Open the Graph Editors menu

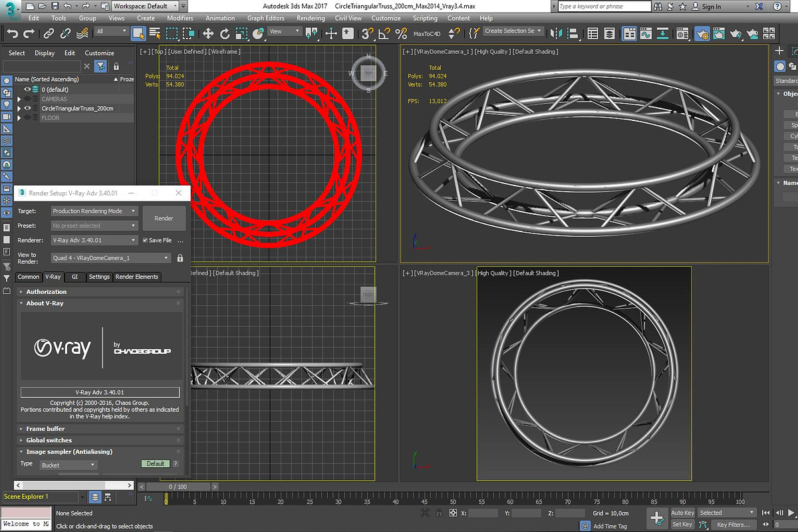pyautogui.click(x=266, y=18)
